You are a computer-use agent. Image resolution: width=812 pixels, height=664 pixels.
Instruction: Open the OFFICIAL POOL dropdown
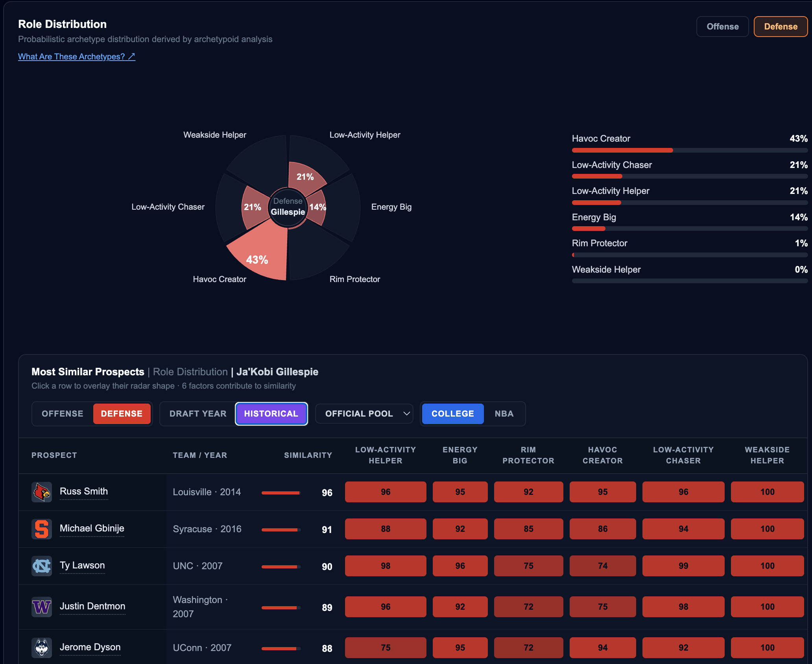click(364, 414)
